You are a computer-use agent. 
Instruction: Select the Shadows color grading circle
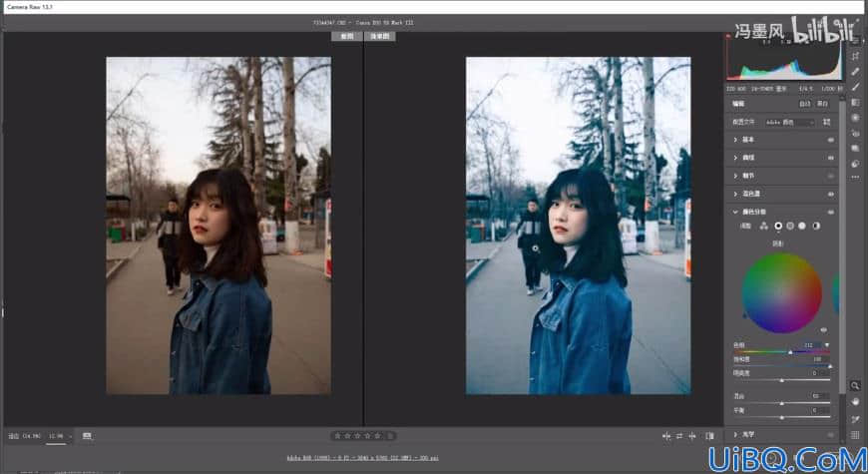click(778, 226)
